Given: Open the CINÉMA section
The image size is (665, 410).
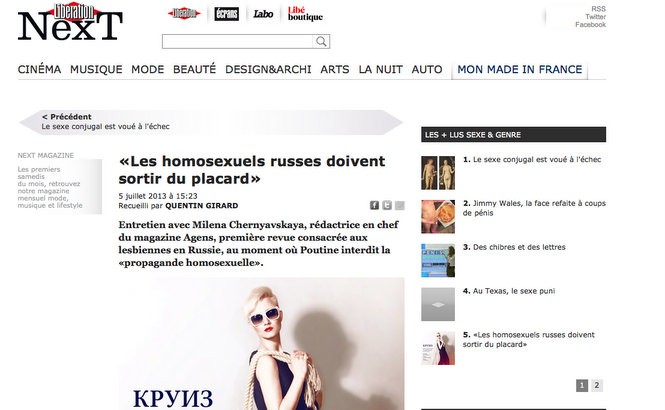Looking at the screenshot, I should click(x=39, y=70).
